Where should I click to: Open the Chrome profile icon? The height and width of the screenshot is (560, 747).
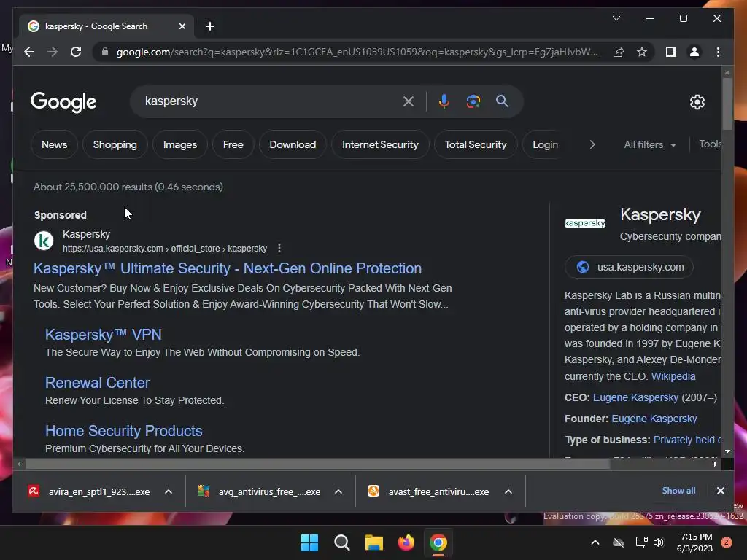[x=694, y=52]
